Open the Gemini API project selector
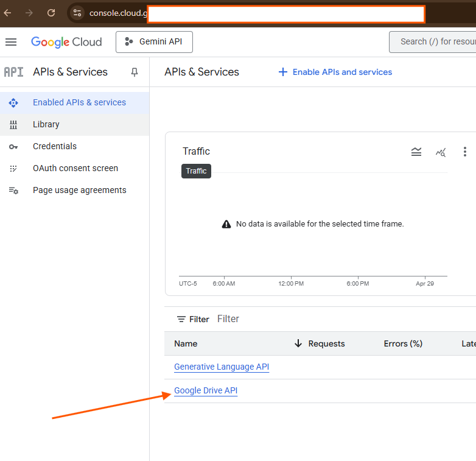476x461 pixels. (x=154, y=42)
